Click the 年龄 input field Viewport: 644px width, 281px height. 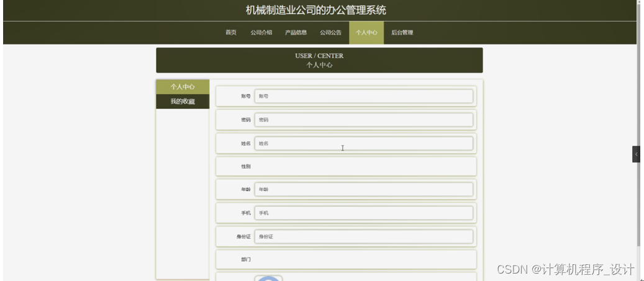(x=363, y=190)
